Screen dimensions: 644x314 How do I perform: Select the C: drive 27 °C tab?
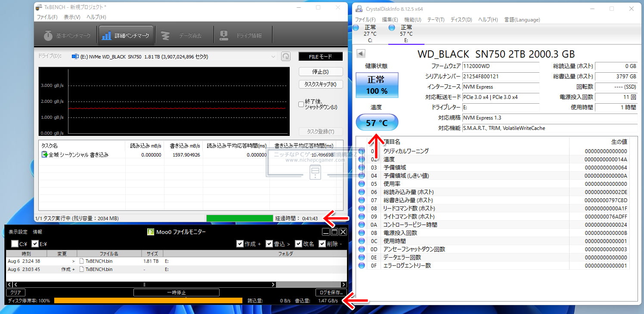pyautogui.click(x=370, y=34)
